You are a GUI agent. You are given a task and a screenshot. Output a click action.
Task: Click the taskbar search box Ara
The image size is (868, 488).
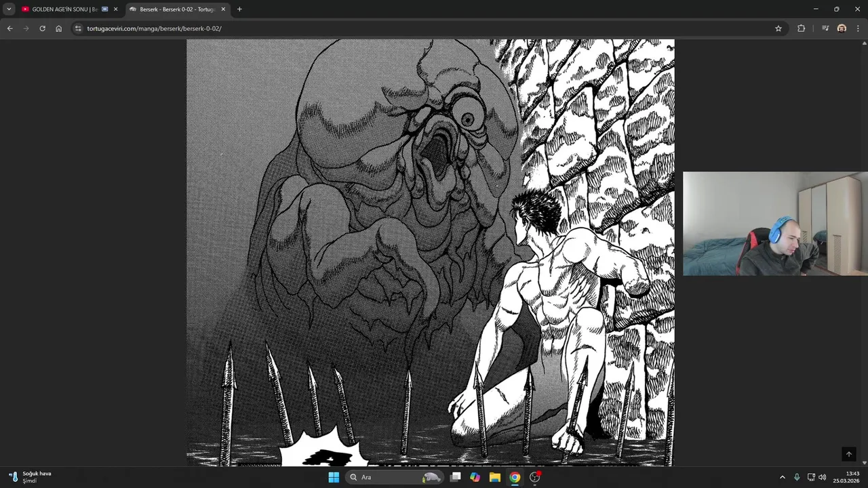395,477
